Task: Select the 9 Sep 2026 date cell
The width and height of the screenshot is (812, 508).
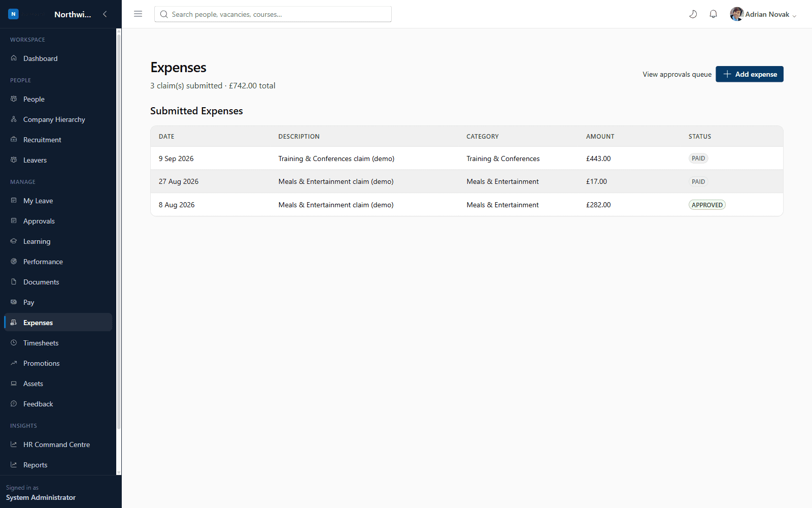Action: point(176,158)
